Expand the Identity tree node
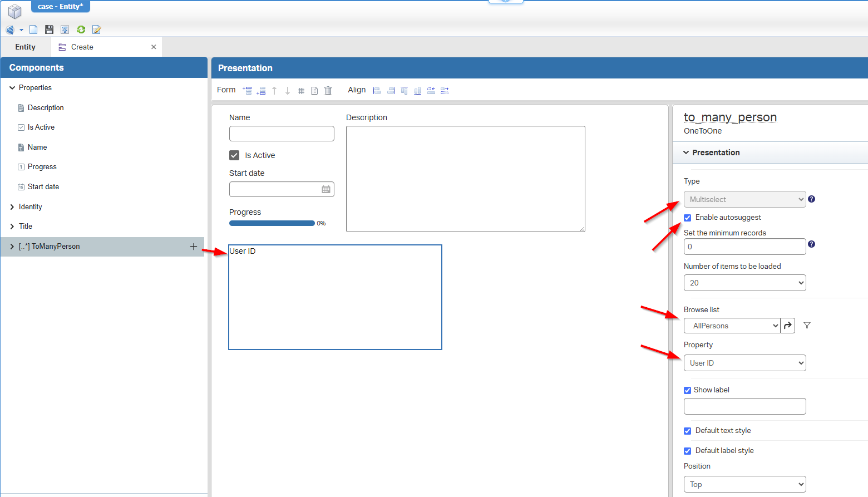This screenshot has height=497, width=868. (12, 207)
